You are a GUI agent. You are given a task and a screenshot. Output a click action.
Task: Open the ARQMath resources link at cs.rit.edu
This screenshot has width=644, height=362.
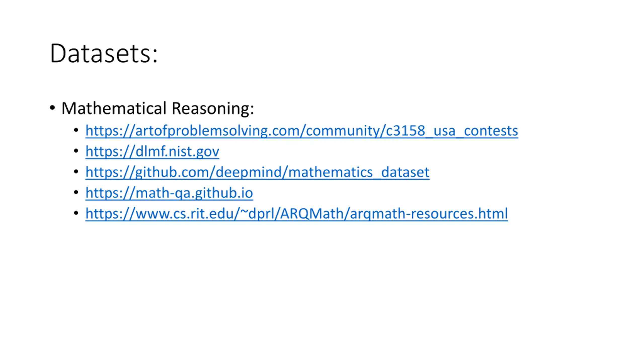(x=297, y=214)
